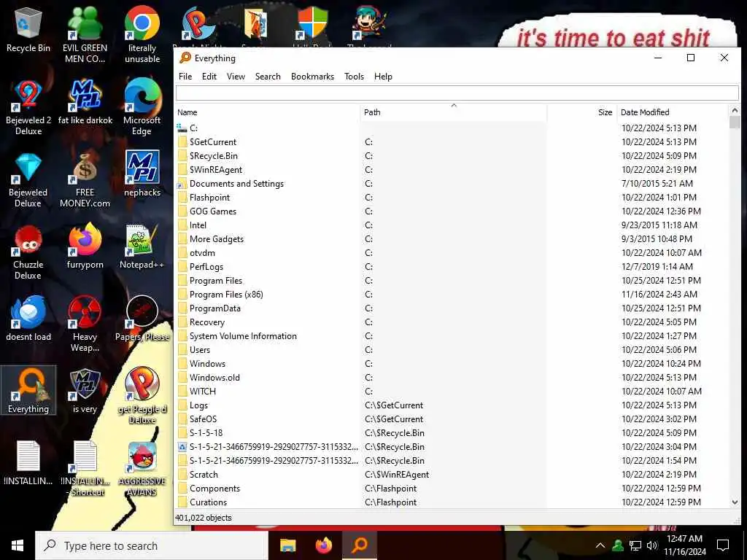
Task: Open the Edit menu
Action: coord(209,76)
